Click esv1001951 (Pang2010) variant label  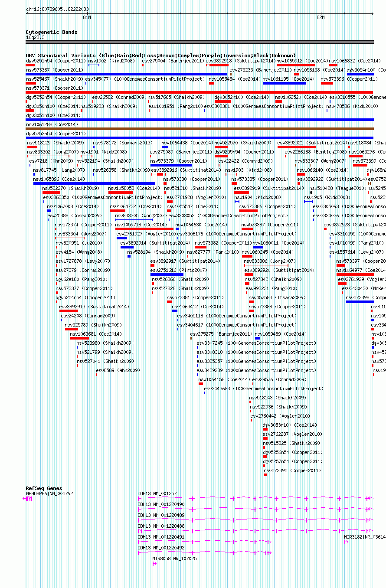(x=176, y=106)
